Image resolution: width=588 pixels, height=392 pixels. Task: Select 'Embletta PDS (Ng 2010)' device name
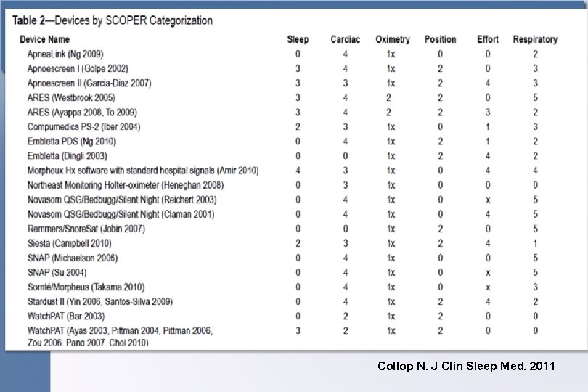(72, 142)
